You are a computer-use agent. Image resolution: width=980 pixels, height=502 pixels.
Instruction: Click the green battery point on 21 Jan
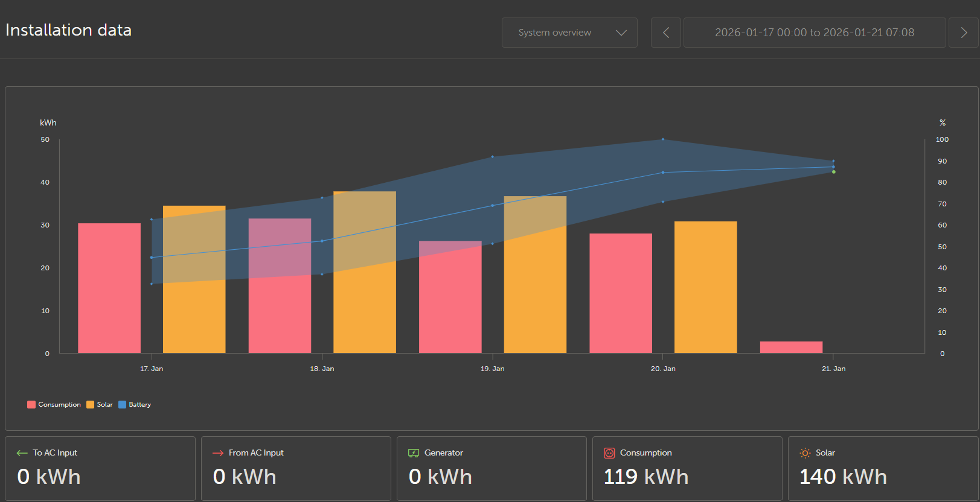[x=834, y=172]
